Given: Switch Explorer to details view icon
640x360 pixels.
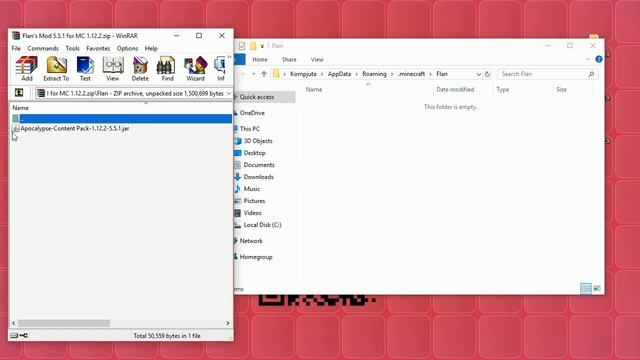Looking at the screenshot, I should (586, 288).
